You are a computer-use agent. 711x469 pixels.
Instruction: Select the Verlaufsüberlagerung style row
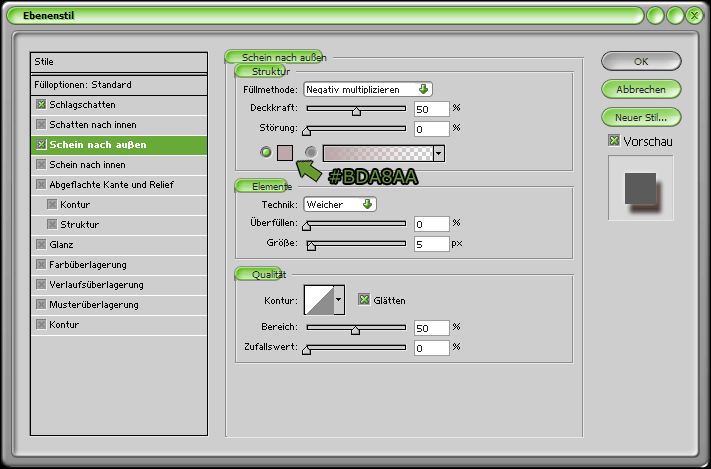tap(119, 284)
